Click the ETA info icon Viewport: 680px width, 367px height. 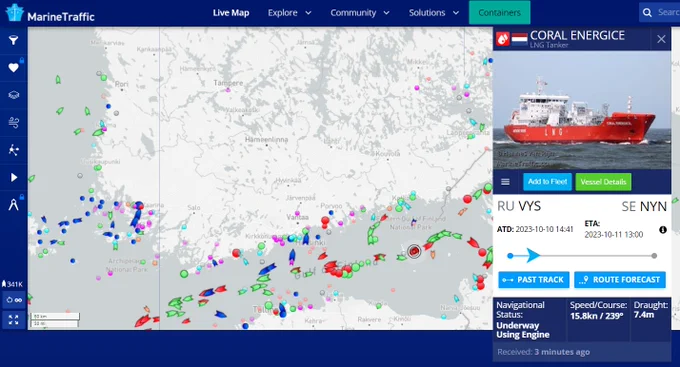click(663, 229)
